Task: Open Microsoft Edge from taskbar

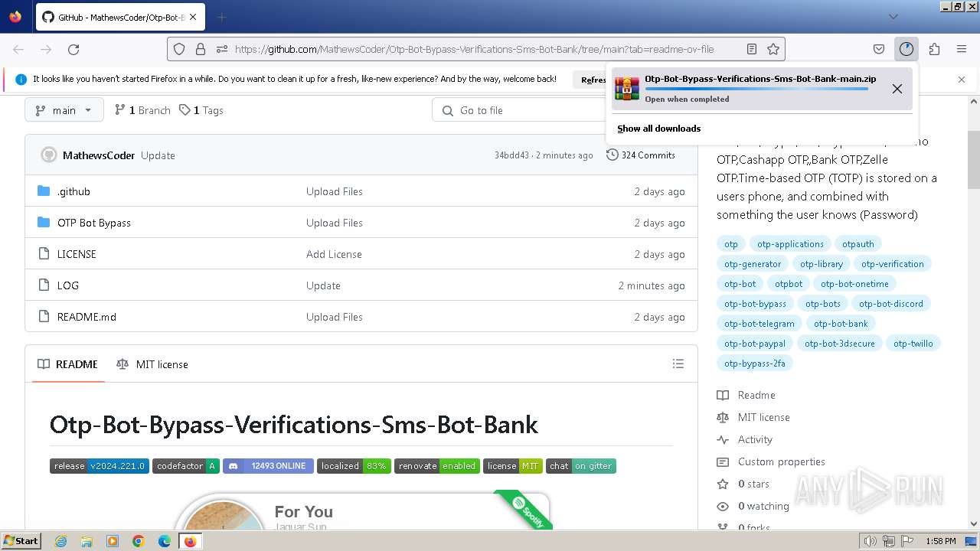Action: click(x=165, y=541)
